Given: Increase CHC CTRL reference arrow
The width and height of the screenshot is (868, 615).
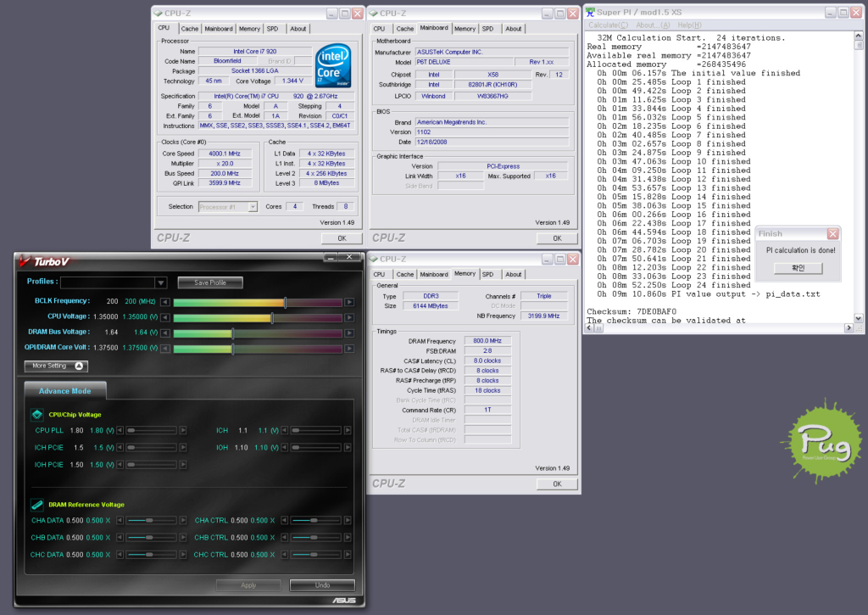Looking at the screenshot, I should 348,555.
